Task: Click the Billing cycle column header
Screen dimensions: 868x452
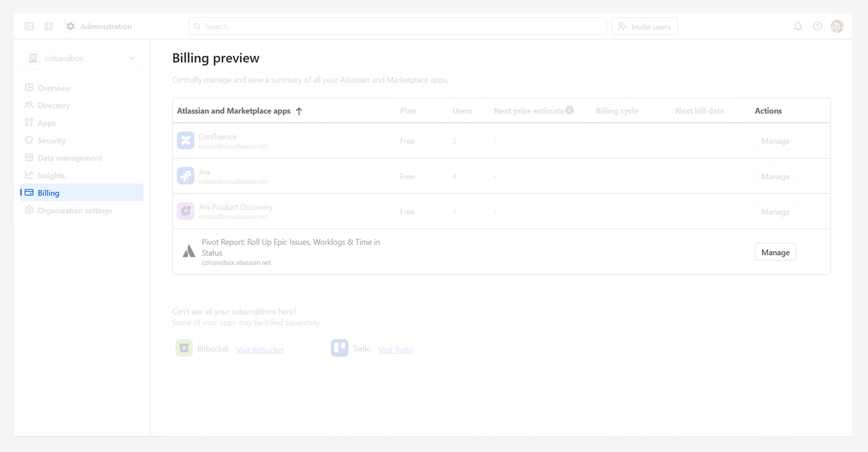Action: pos(616,111)
